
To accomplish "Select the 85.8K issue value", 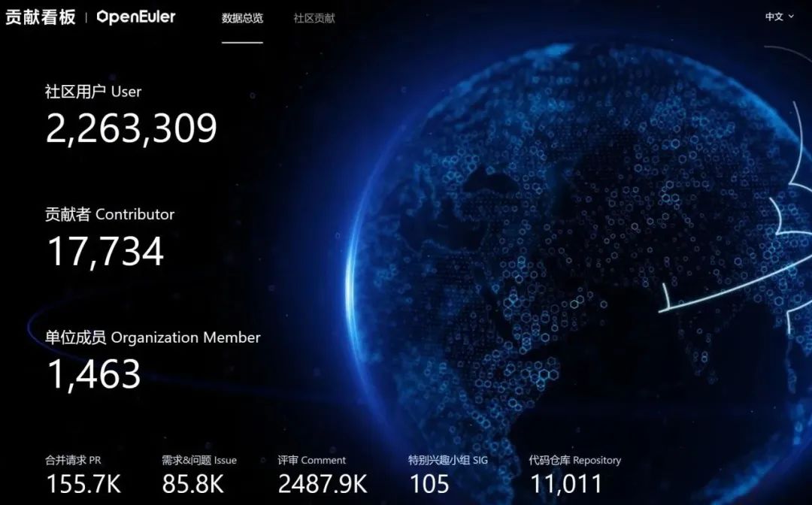I will 192,485.
